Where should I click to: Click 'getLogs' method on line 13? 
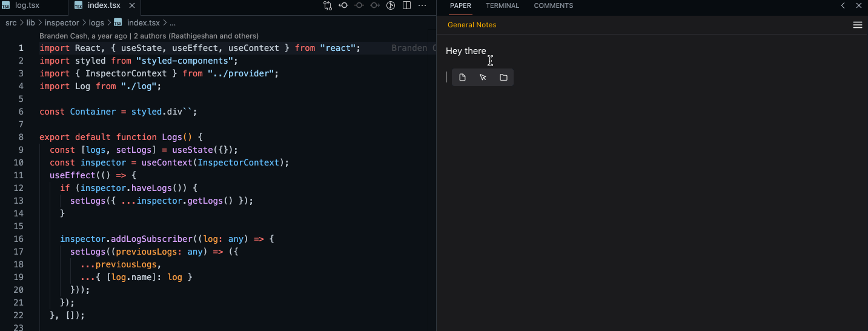(x=205, y=201)
